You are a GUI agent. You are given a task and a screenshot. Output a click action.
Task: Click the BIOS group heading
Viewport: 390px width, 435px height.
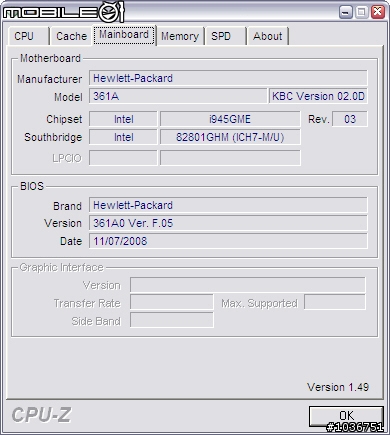click(x=32, y=186)
